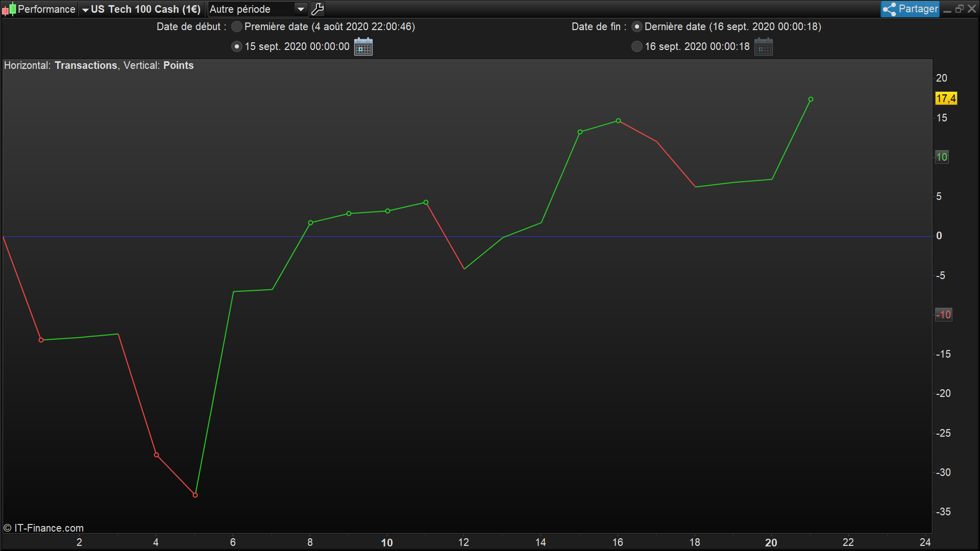Click the Partager share icon

click(x=890, y=9)
